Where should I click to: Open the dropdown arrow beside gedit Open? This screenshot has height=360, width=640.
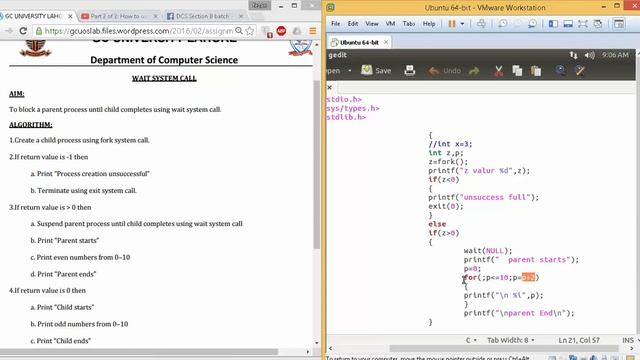350,71
